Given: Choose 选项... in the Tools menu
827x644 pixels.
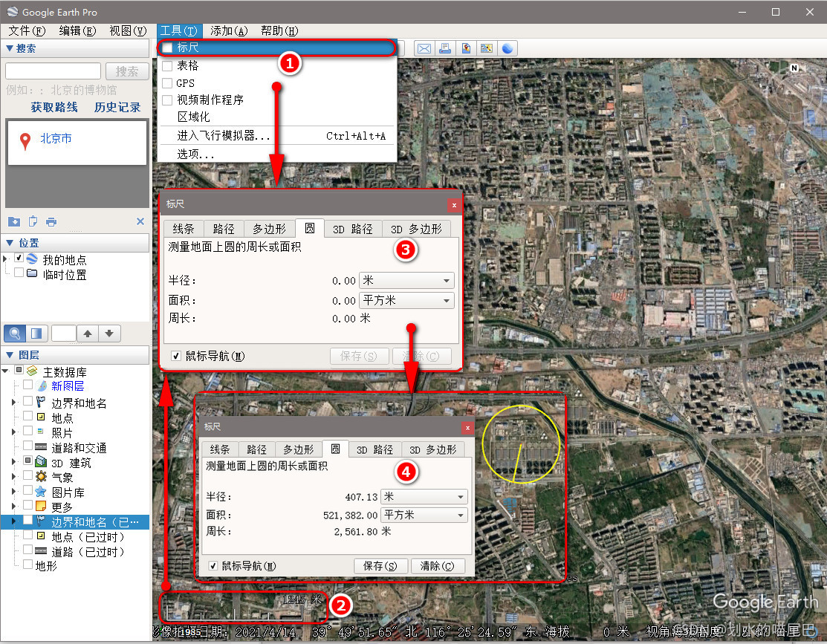Looking at the screenshot, I should click(x=277, y=154).
